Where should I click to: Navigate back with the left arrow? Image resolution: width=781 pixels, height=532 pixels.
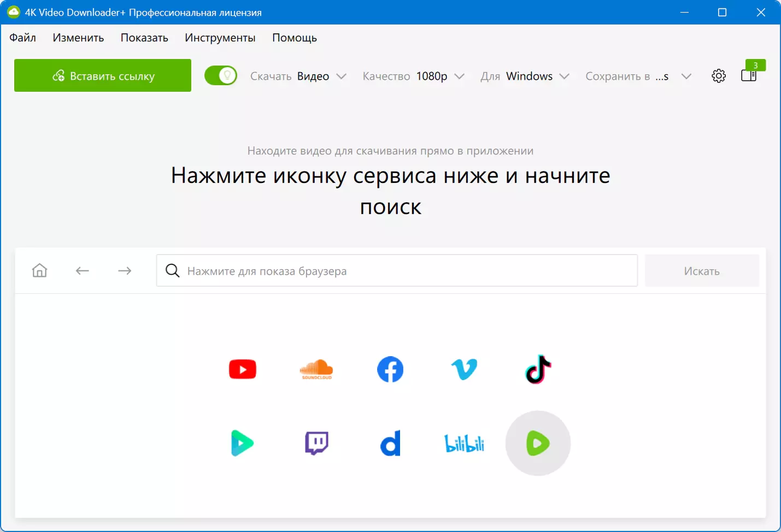pos(83,270)
